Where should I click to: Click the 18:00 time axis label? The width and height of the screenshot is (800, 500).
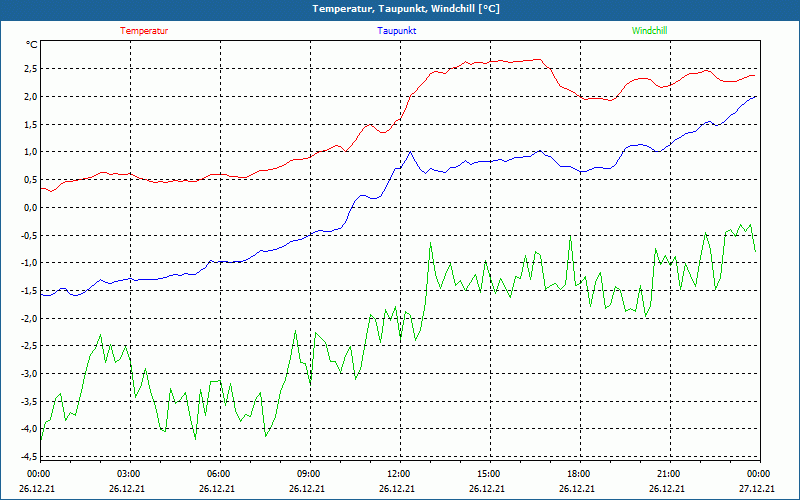point(579,474)
